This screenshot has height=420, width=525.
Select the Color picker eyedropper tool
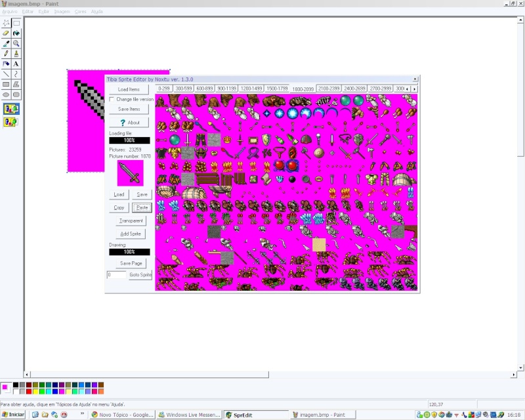tap(6, 43)
